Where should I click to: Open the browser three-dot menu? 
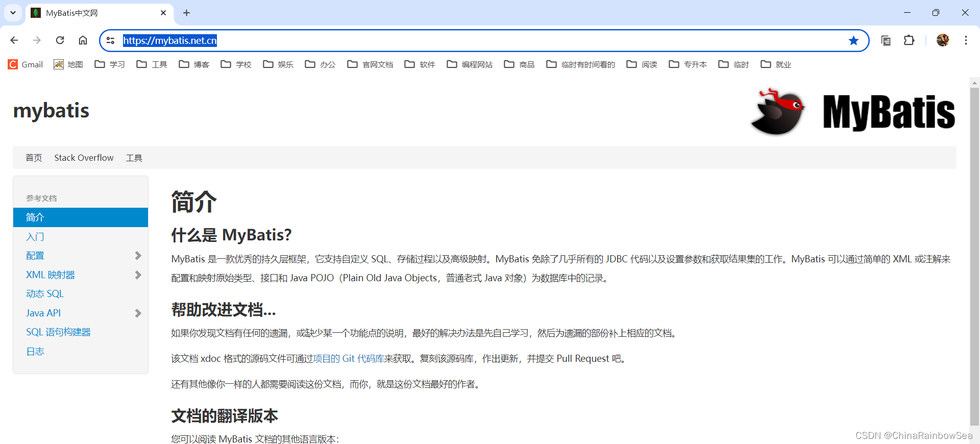click(x=966, y=40)
